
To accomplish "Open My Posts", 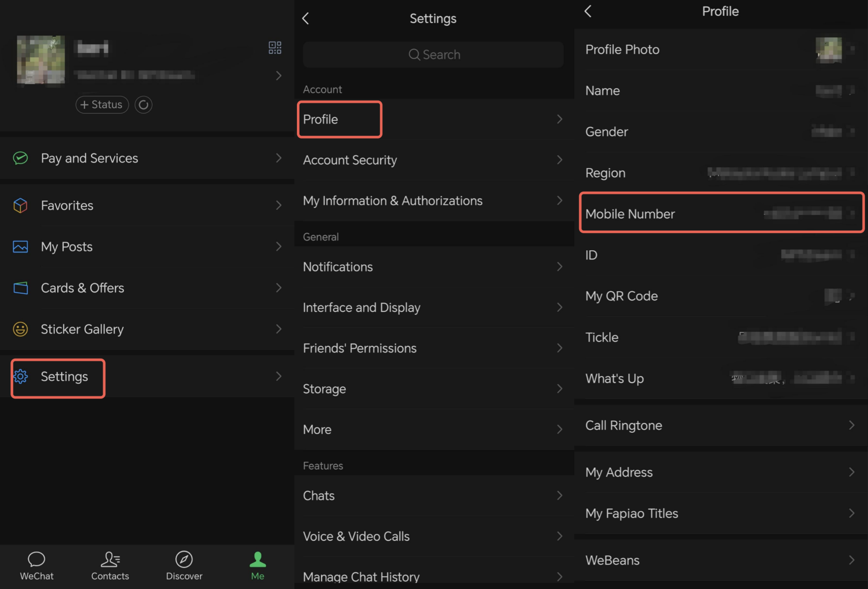I will pos(147,247).
